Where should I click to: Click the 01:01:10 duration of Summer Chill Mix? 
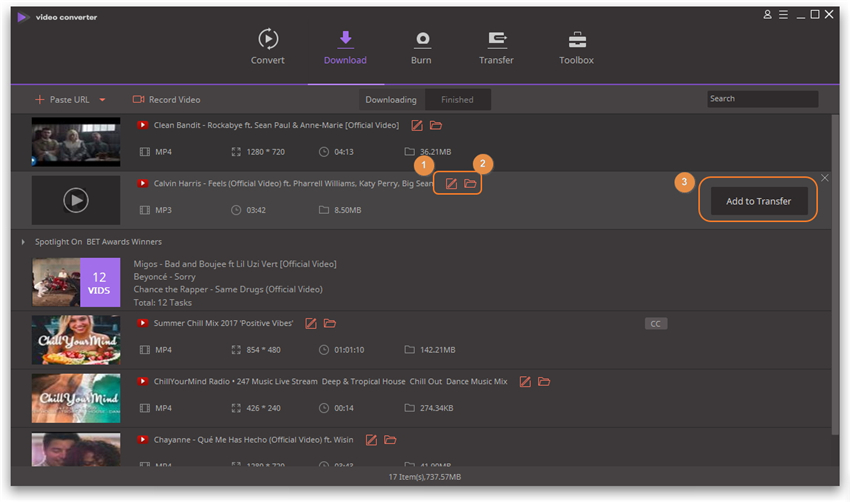(x=349, y=350)
